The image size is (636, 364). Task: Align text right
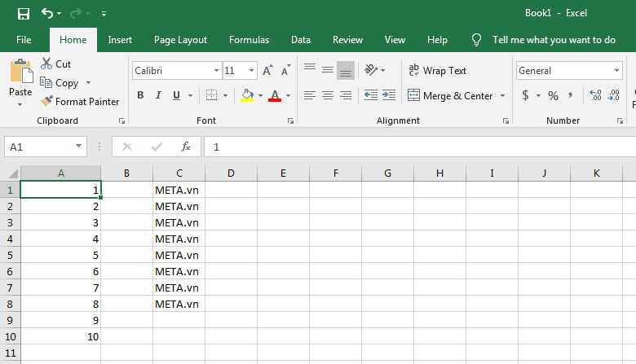(346, 95)
